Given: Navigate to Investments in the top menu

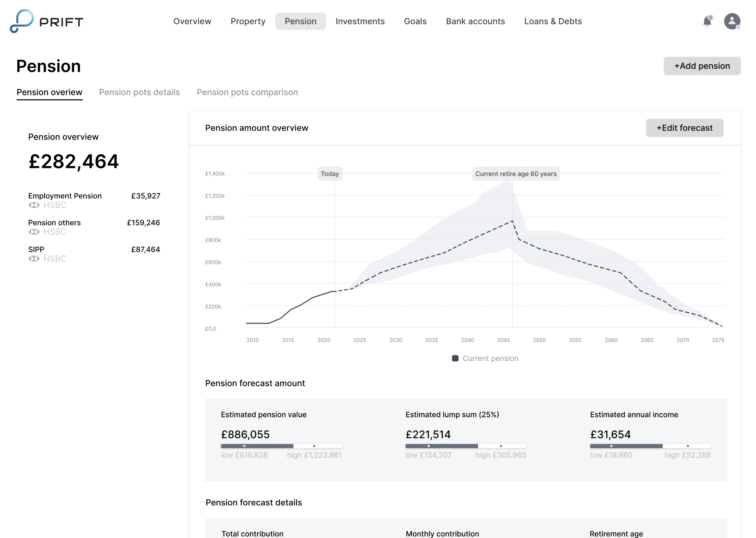Looking at the screenshot, I should 360,21.
